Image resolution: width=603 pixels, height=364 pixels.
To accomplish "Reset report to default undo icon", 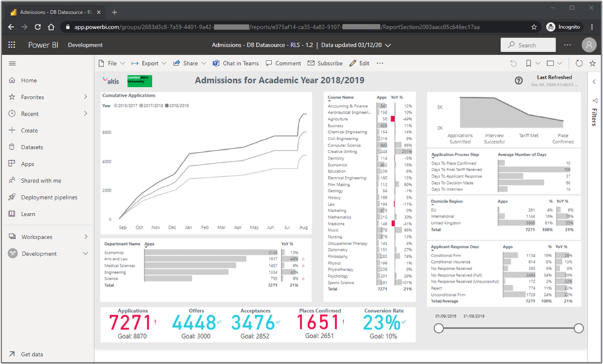I will tap(514, 64).
